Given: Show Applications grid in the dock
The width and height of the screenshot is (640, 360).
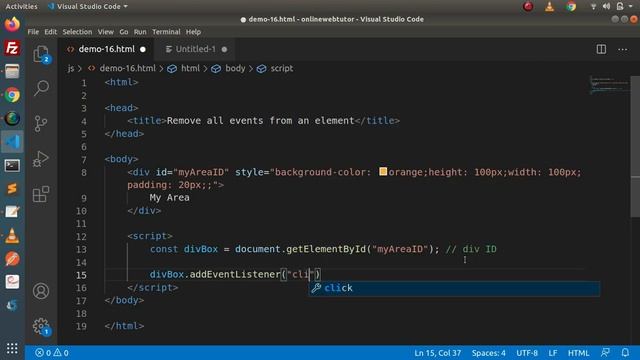Looking at the screenshot, I should tap(12, 348).
